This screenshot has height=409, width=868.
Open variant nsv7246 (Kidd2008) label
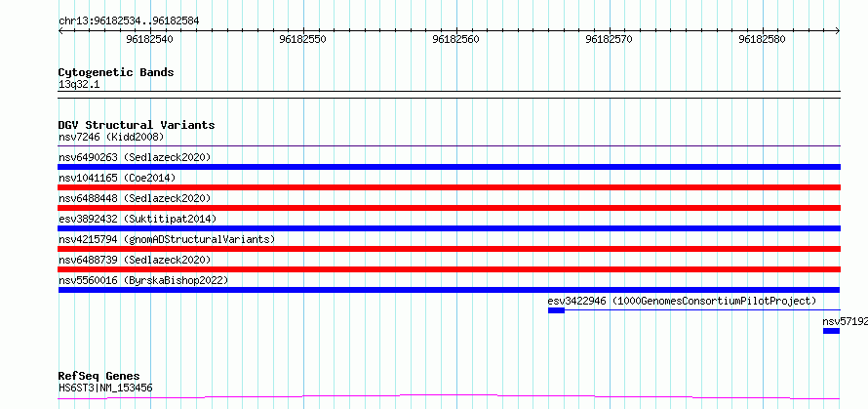(x=111, y=137)
